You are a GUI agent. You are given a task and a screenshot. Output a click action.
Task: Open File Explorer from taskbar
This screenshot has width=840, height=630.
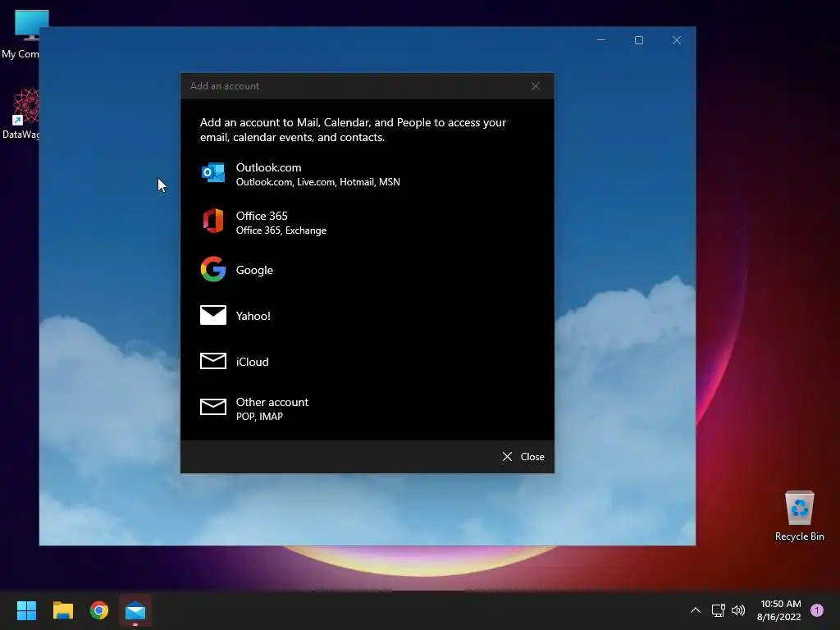[62, 610]
